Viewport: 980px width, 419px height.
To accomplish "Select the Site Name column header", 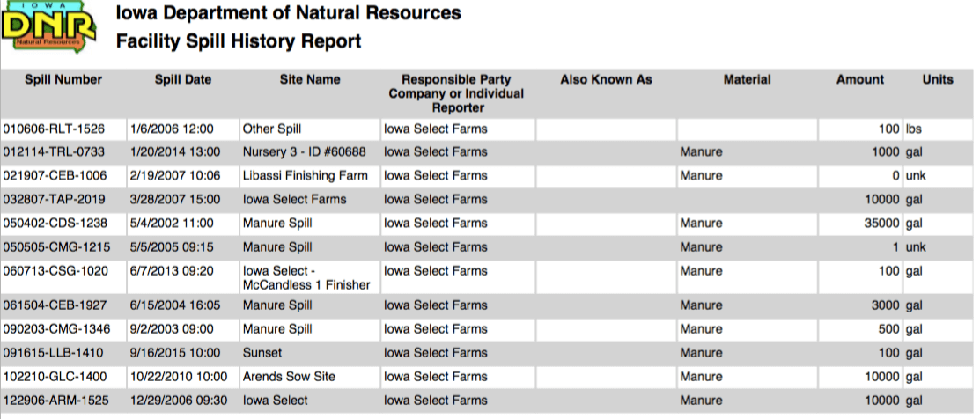I will [x=310, y=80].
